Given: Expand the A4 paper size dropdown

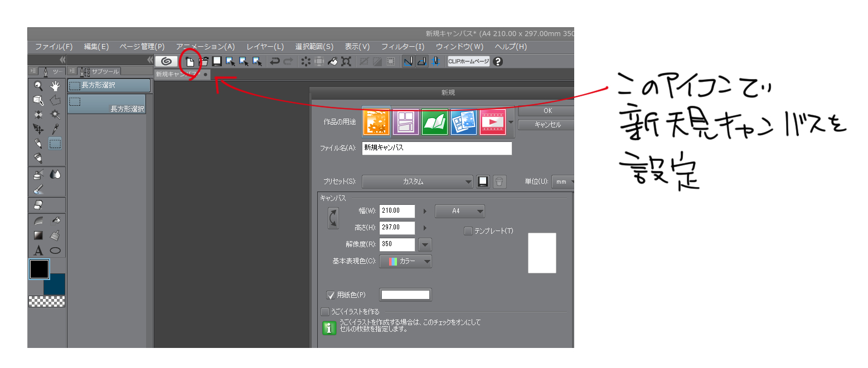Looking at the screenshot, I should 460,212.
